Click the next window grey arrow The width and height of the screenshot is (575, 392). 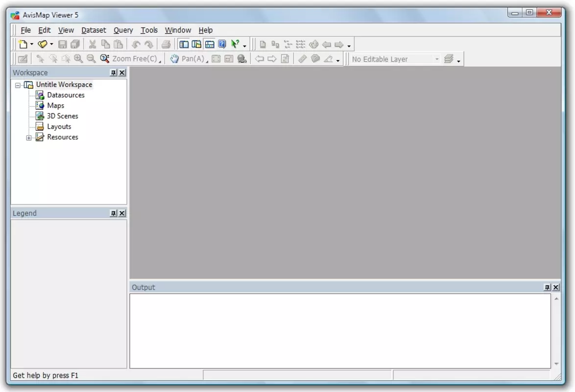(x=339, y=45)
